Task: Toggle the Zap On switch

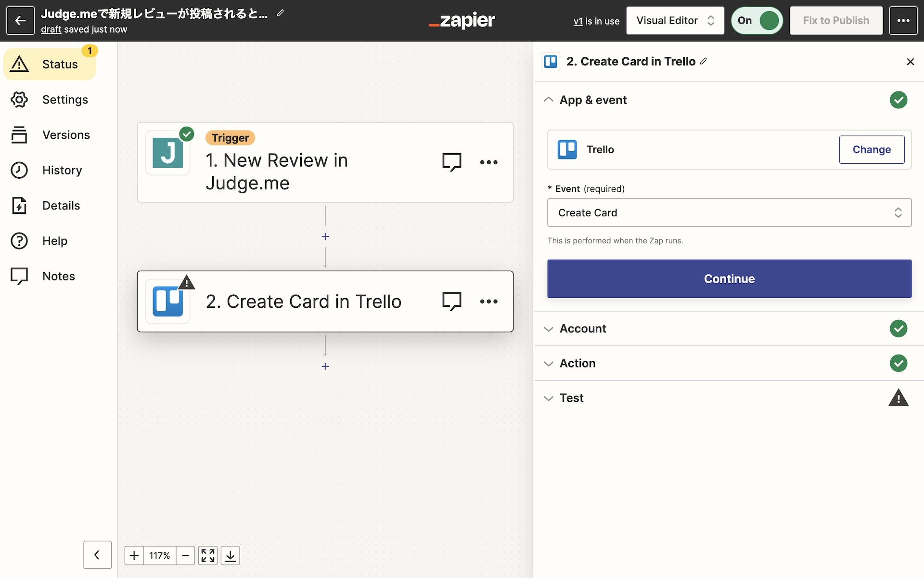Action: [x=757, y=21]
